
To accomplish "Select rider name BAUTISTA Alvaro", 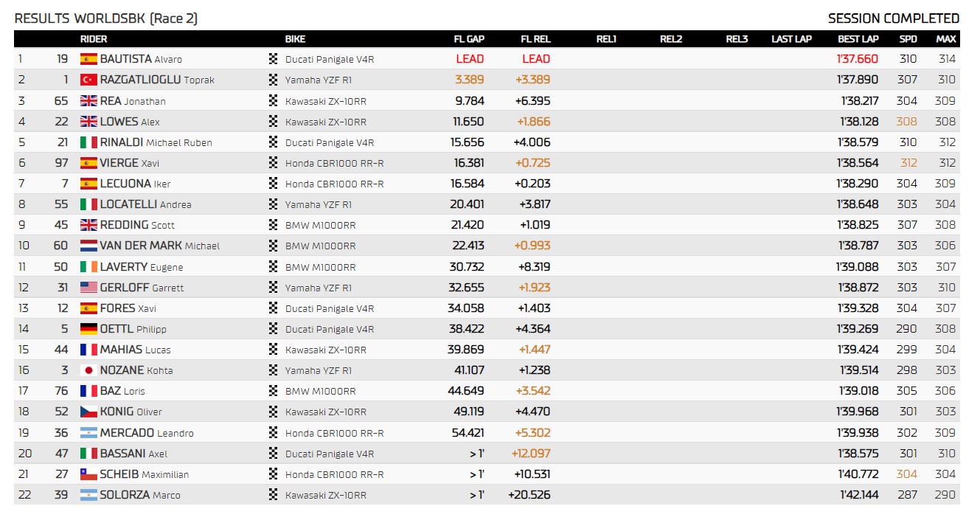I will tap(141, 59).
